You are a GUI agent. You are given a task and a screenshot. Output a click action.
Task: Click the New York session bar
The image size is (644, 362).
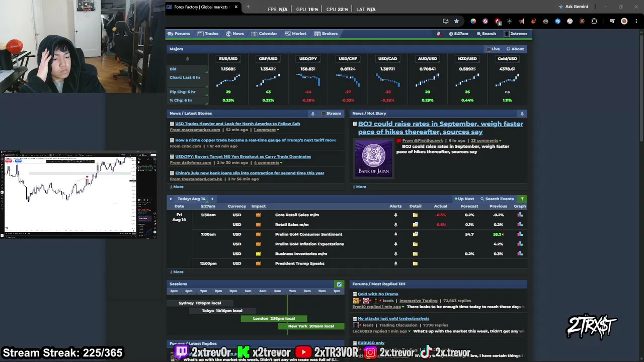click(311, 326)
